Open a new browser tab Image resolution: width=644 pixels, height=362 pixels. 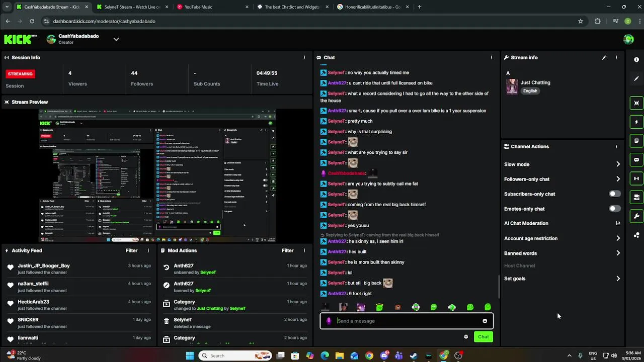(x=420, y=7)
